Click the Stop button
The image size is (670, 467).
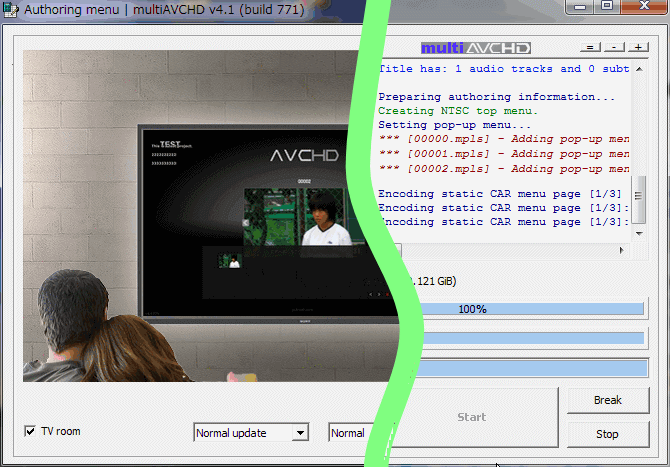(607, 434)
